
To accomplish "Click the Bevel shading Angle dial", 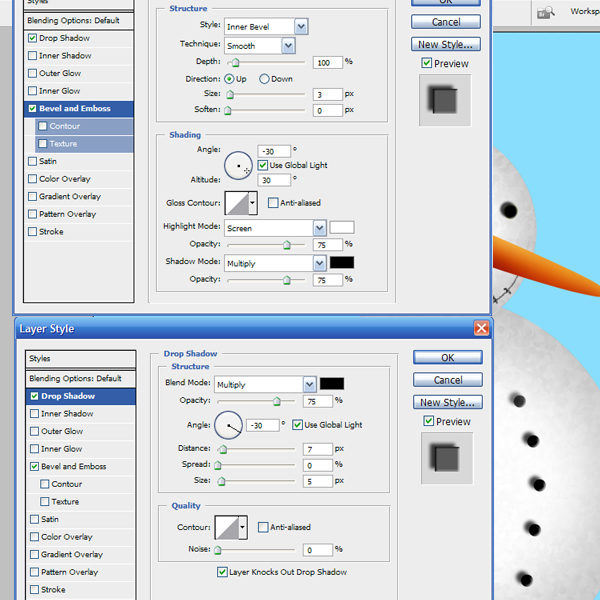I will point(238,165).
